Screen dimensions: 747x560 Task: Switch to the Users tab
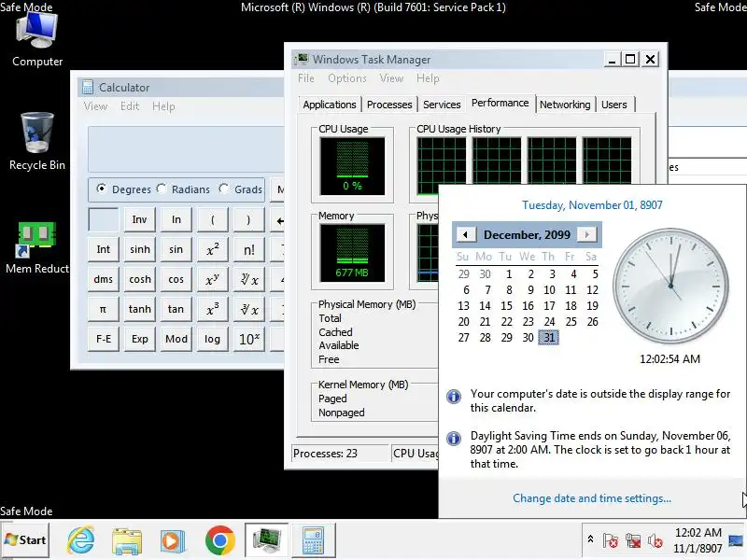click(x=614, y=105)
